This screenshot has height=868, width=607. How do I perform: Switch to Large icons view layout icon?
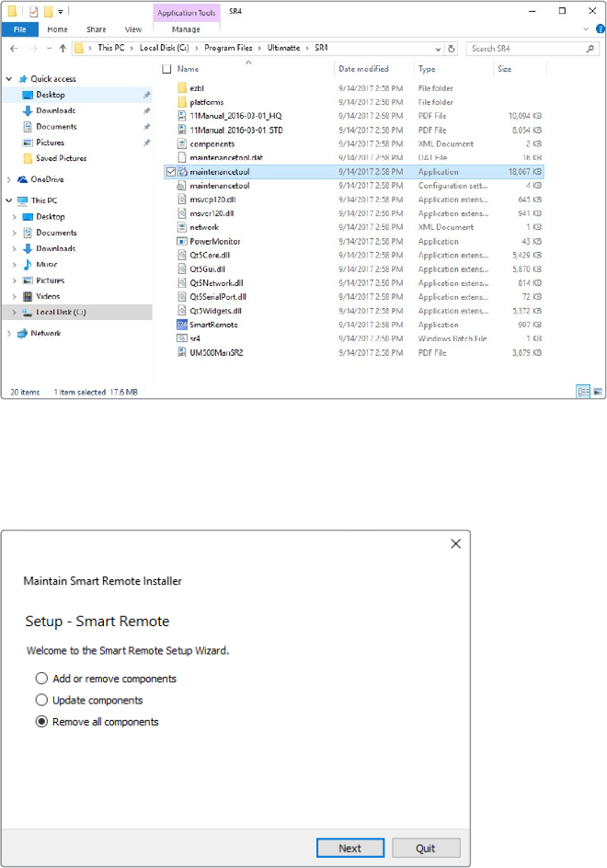pos(598,392)
